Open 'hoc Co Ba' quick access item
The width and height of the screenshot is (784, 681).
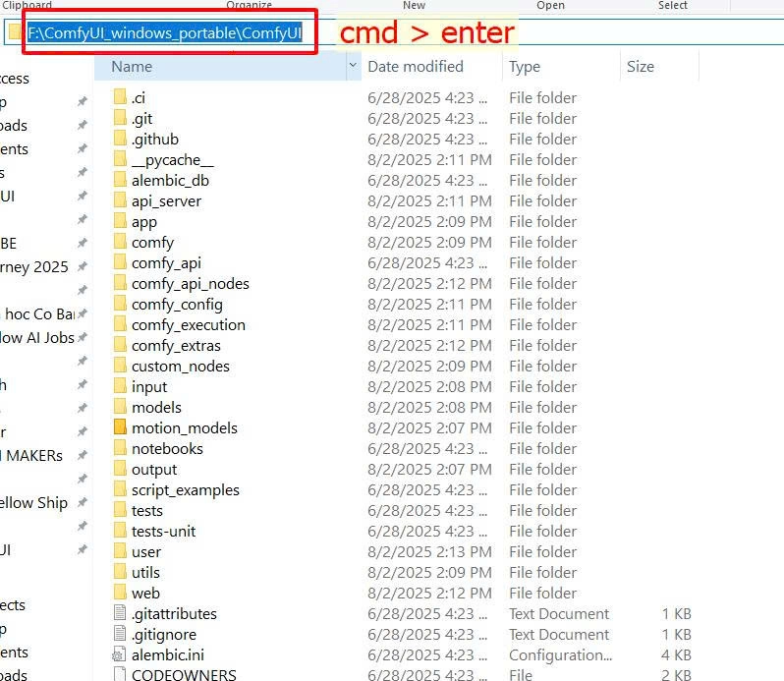click(x=40, y=314)
